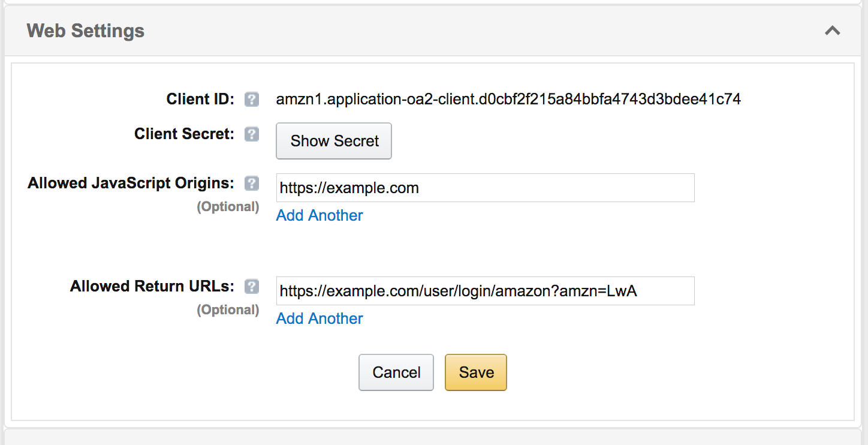Click the Allowed JavaScript Origins label
Image resolution: width=868 pixels, height=445 pixels.
pyautogui.click(x=131, y=183)
